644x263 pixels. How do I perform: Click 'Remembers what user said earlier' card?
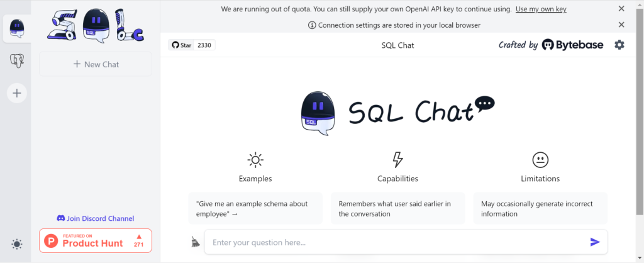point(397,209)
